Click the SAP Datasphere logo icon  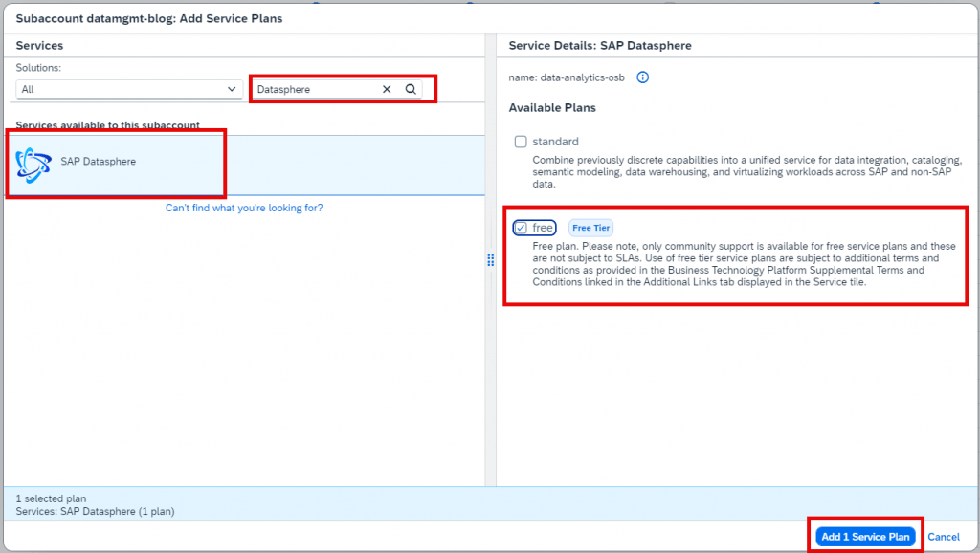[x=33, y=166]
